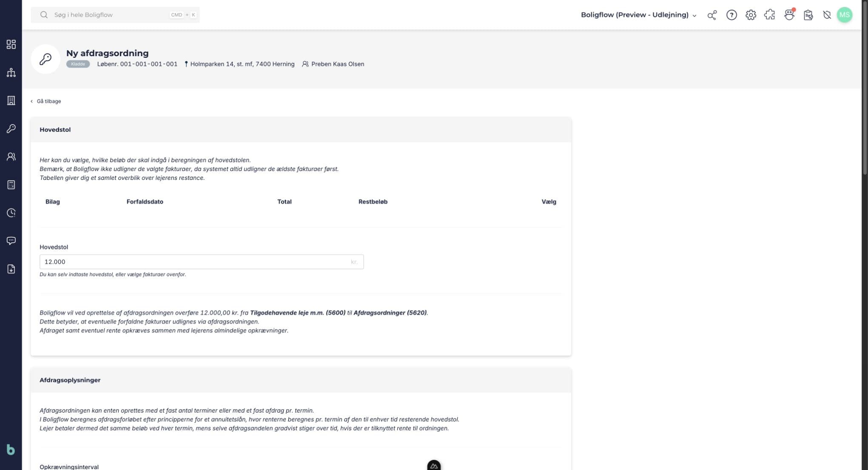Screen dimensions: 868x470
Task: Open the dashboard grid icon in sidebar
Action: pos(11,44)
